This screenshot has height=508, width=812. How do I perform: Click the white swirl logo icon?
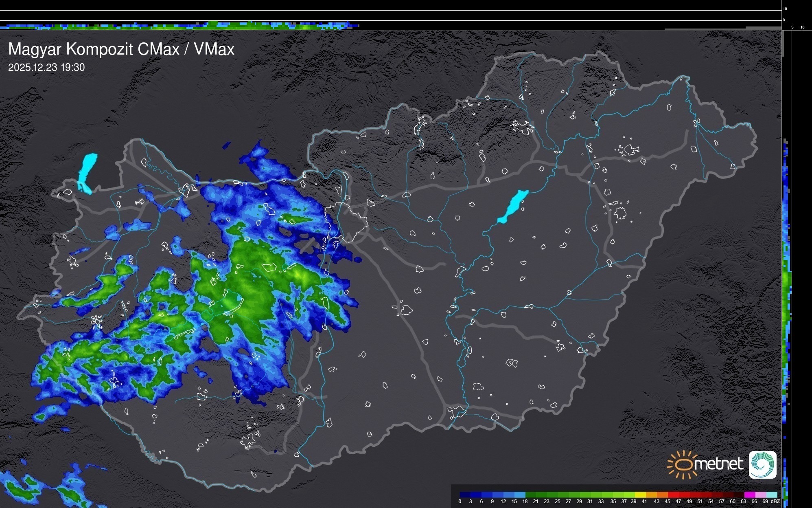(x=762, y=464)
